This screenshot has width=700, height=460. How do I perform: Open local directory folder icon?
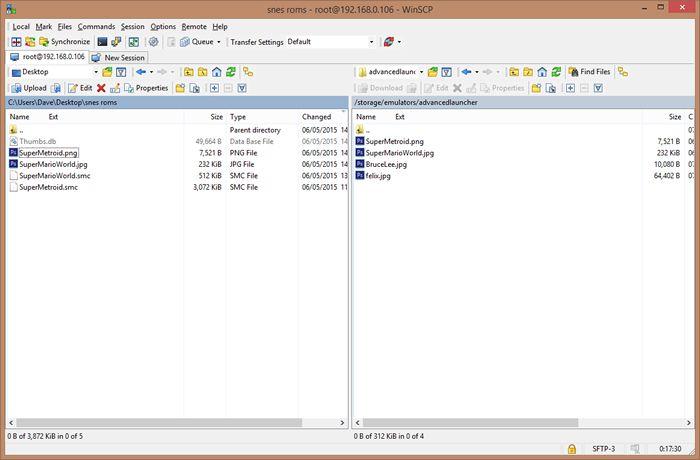[107, 72]
